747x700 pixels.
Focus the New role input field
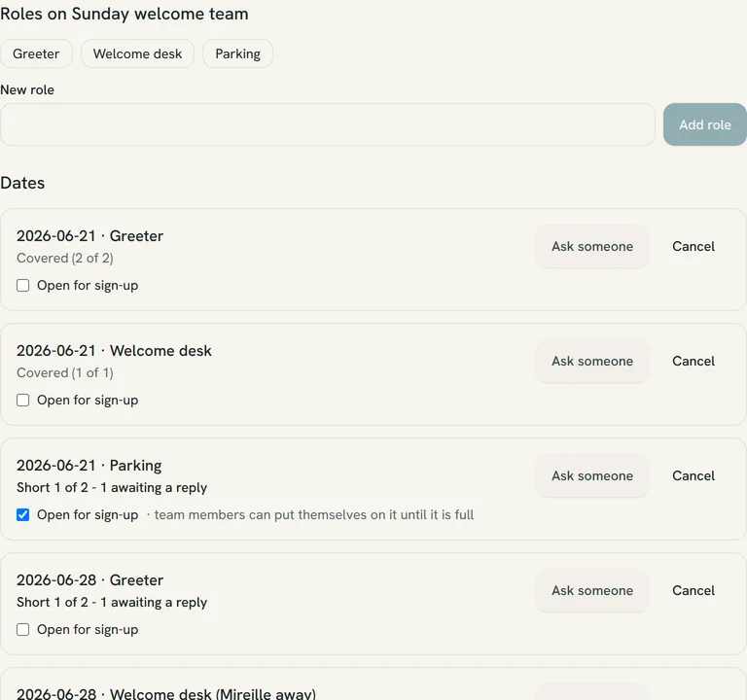pyautogui.click(x=328, y=124)
